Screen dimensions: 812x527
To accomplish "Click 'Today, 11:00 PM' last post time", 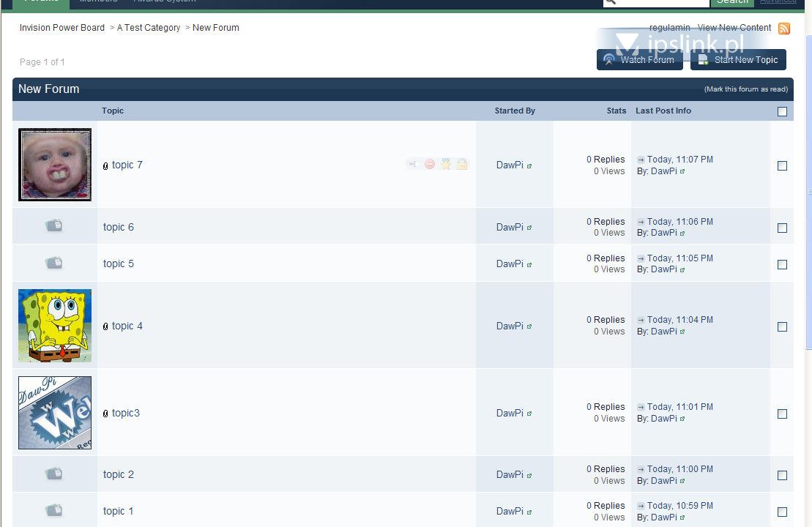I will (x=680, y=469).
